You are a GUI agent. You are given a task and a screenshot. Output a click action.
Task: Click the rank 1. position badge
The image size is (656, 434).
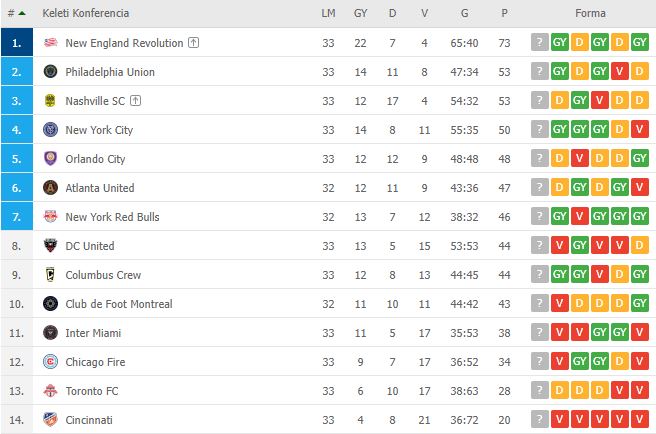click(x=17, y=42)
